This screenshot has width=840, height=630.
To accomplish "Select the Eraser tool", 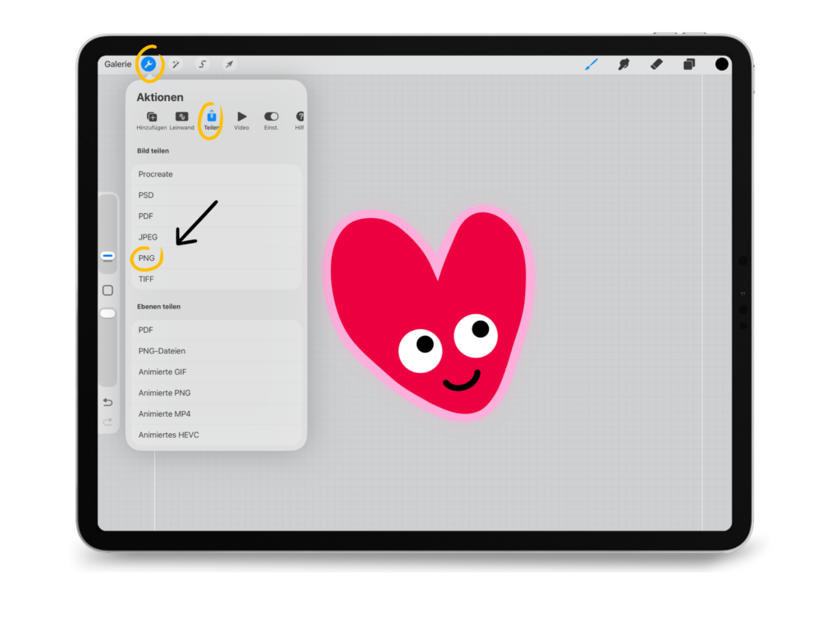I will tap(656, 64).
